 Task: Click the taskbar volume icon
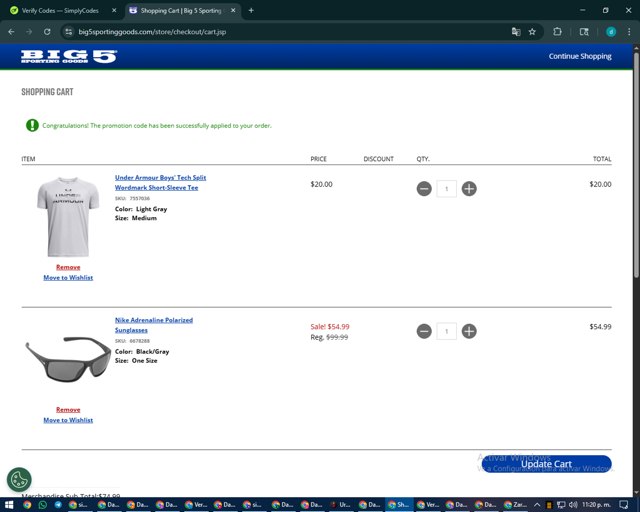pyautogui.click(x=573, y=505)
